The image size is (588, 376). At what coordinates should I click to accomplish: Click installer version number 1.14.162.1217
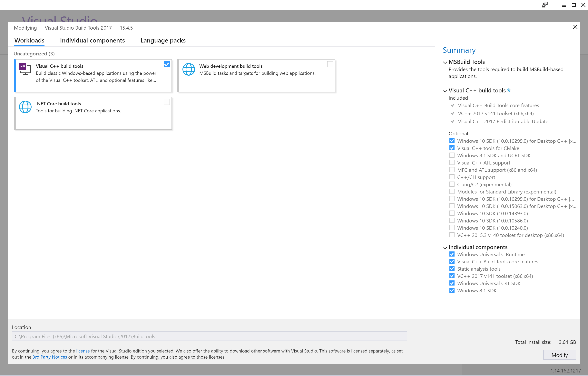565,371
